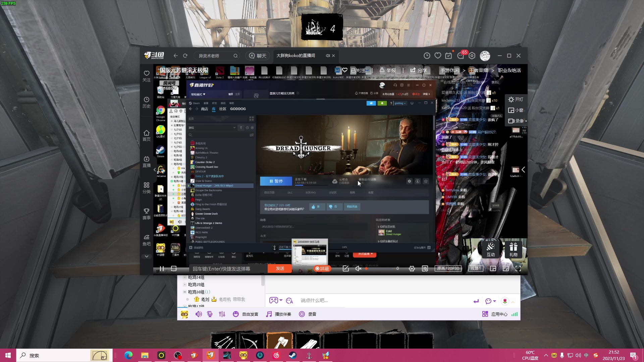This screenshot has width=644, height=362.
Task: Open danmaku edit settings icon
Action: pyautogui.click(x=346, y=268)
